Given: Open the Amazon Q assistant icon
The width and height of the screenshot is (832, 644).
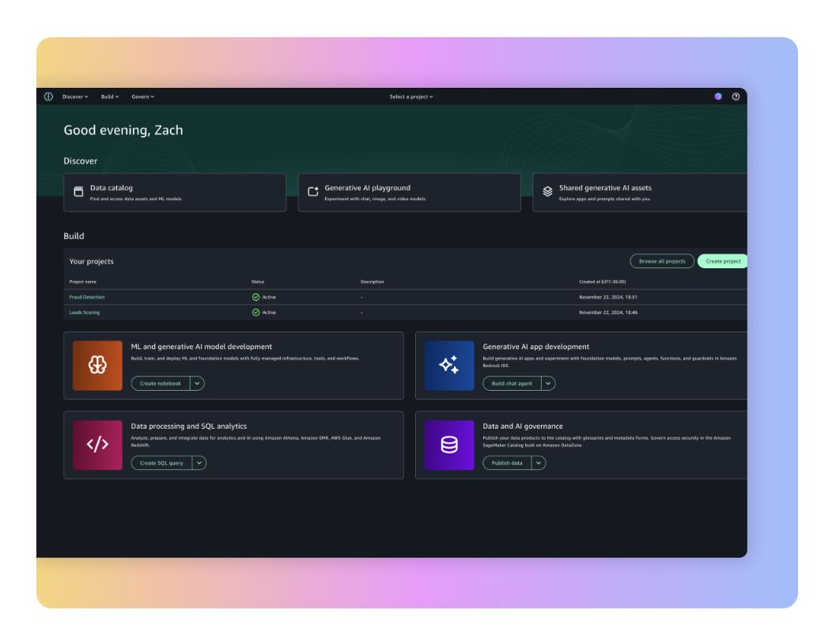Looking at the screenshot, I should pos(718,97).
